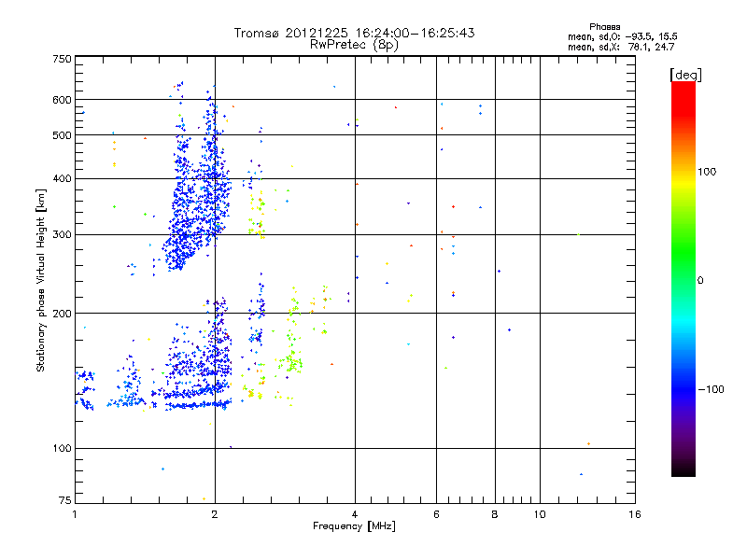Click the y-axis tick label '300'

coord(63,235)
